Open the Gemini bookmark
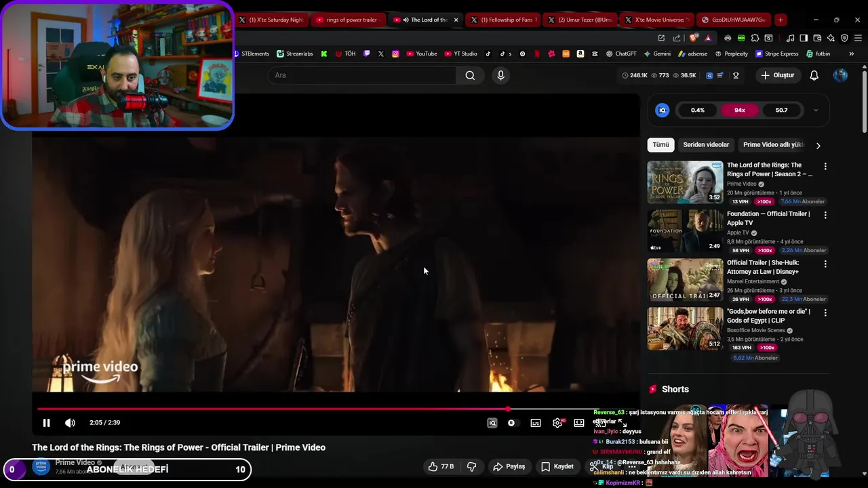 pyautogui.click(x=658, y=54)
